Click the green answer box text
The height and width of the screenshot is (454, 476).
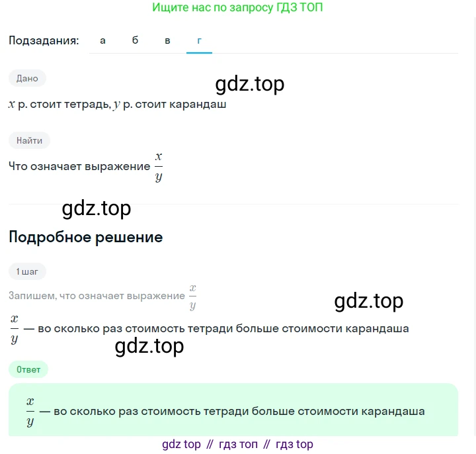point(225,411)
